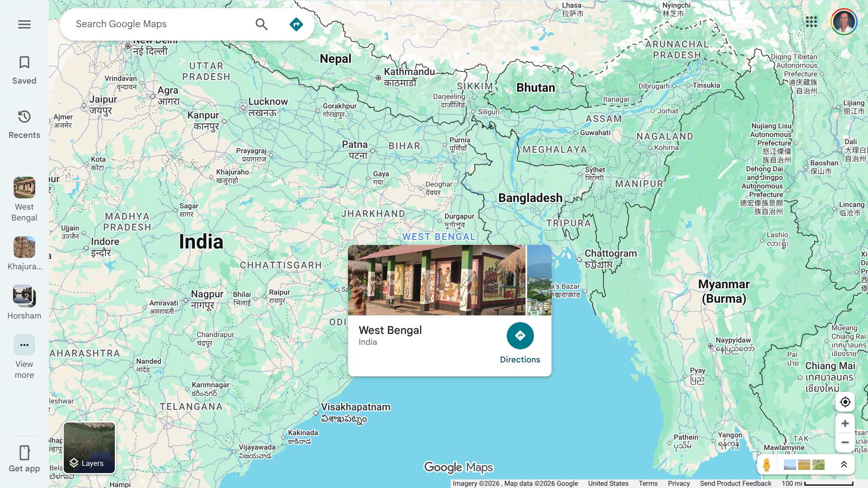Open the Terms link
The height and width of the screenshot is (488, 868).
point(648,483)
